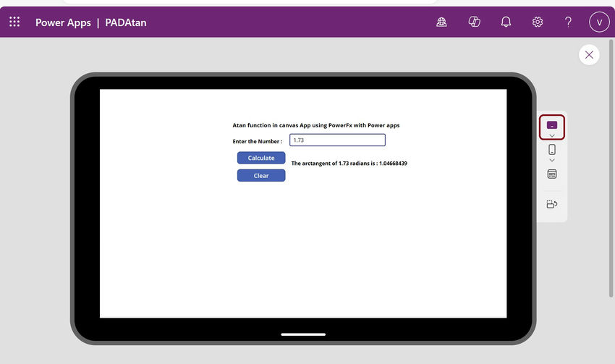
Task: Click the number input field containing 1.73
Action: pyautogui.click(x=337, y=140)
